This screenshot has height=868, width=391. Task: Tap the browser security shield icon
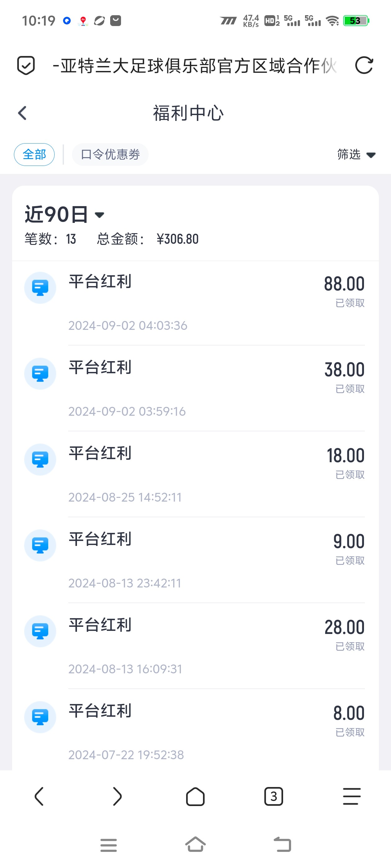pos(26,65)
